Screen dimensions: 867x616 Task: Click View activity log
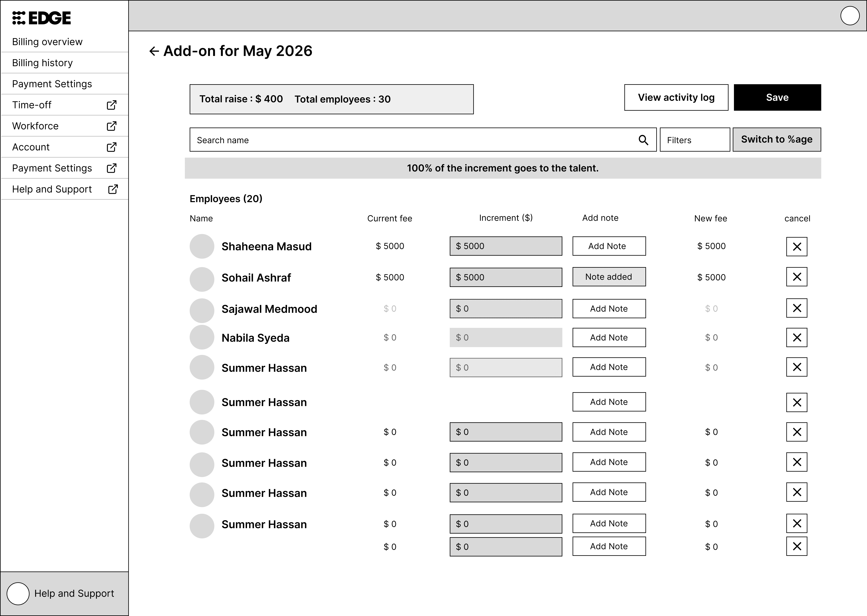click(x=676, y=97)
